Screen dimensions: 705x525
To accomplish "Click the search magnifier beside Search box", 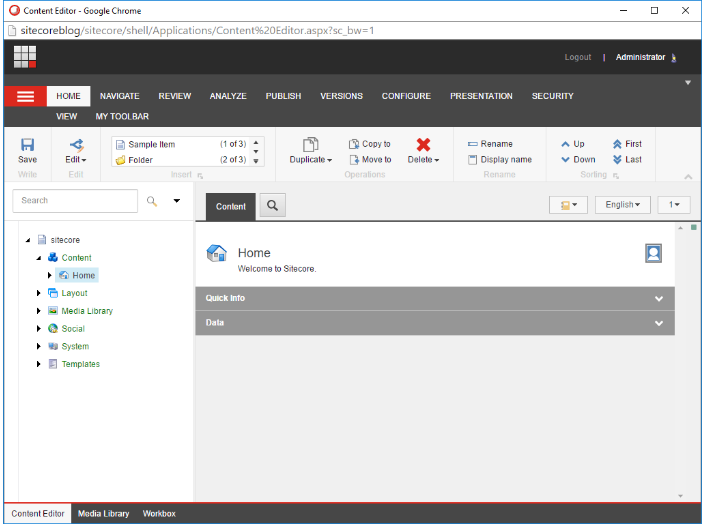I will (152, 201).
